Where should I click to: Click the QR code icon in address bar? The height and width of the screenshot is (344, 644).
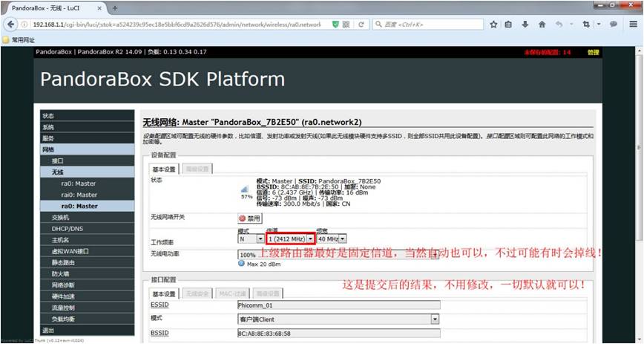point(346,25)
